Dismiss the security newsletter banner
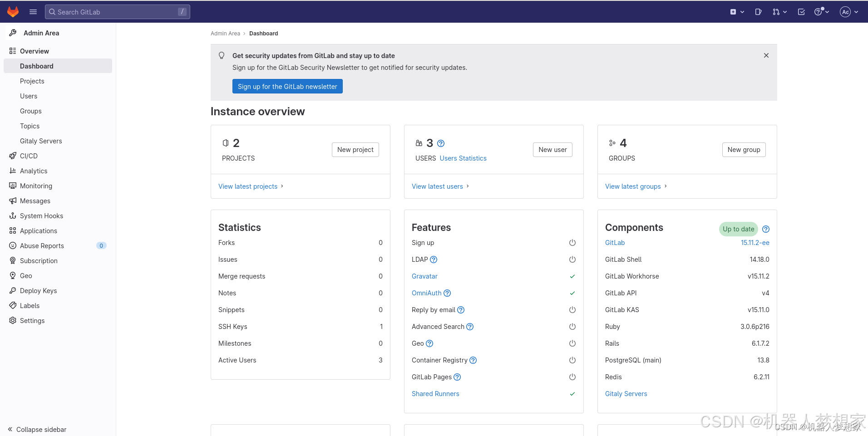The image size is (868, 436). coord(766,55)
